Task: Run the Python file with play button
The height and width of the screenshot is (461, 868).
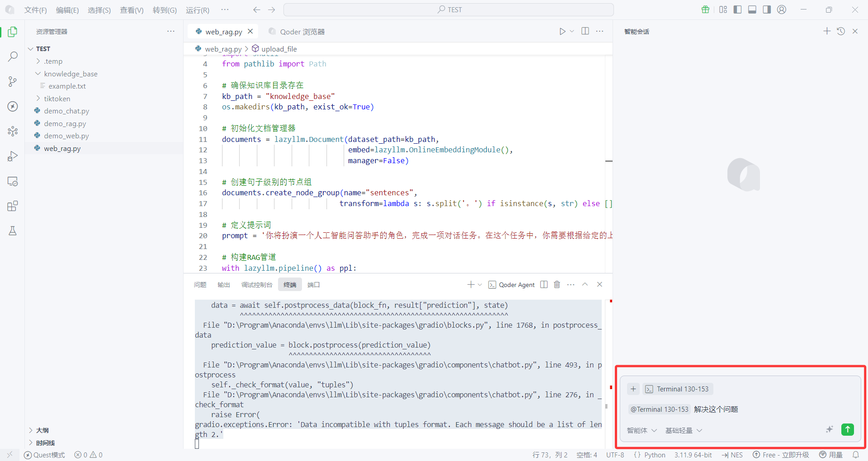Action: pos(562,31)
